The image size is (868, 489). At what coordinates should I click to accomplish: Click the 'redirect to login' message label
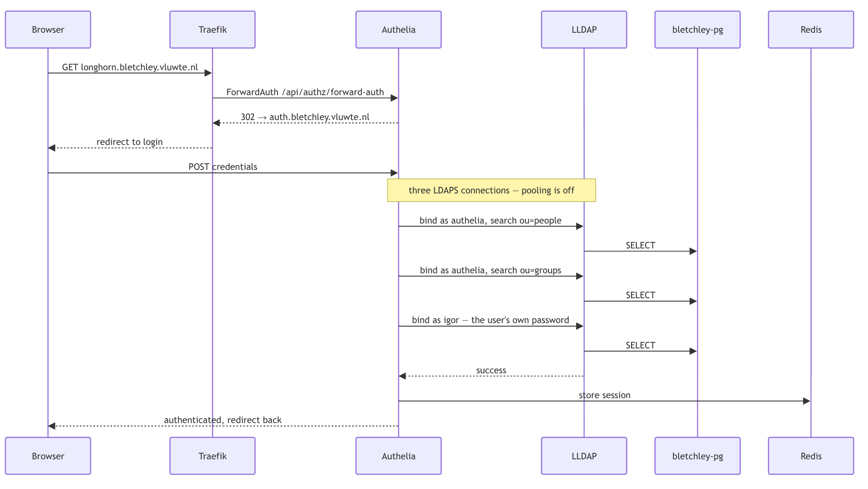coord(130,142)
